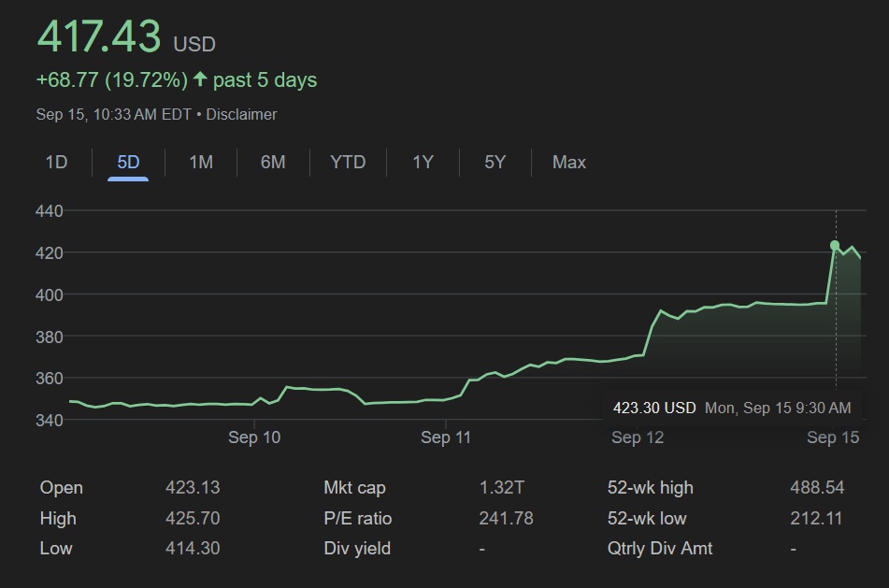Click the highlighted data point on chart

coord(835,245)
